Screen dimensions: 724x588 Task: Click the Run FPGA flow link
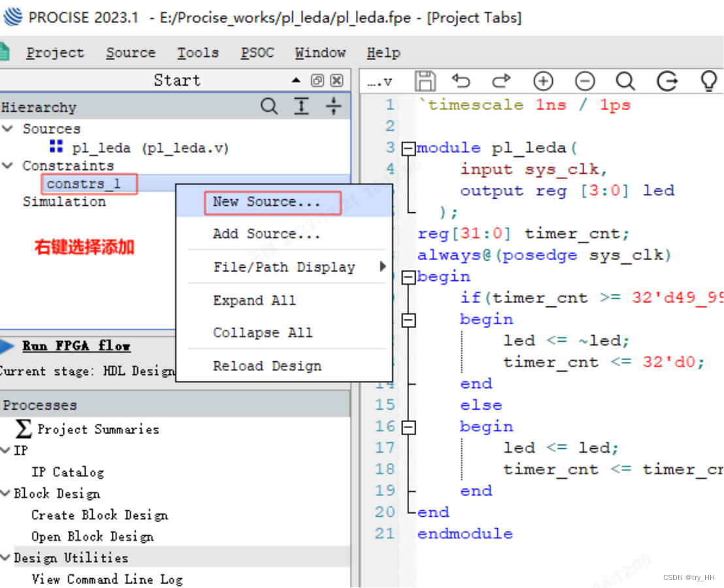[x=76, y=346]
